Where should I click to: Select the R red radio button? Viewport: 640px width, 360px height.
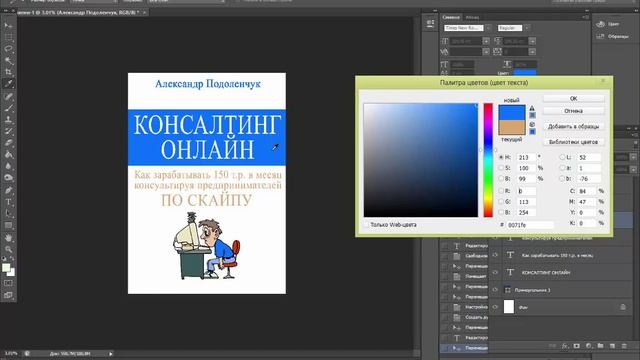click(501, 191)
